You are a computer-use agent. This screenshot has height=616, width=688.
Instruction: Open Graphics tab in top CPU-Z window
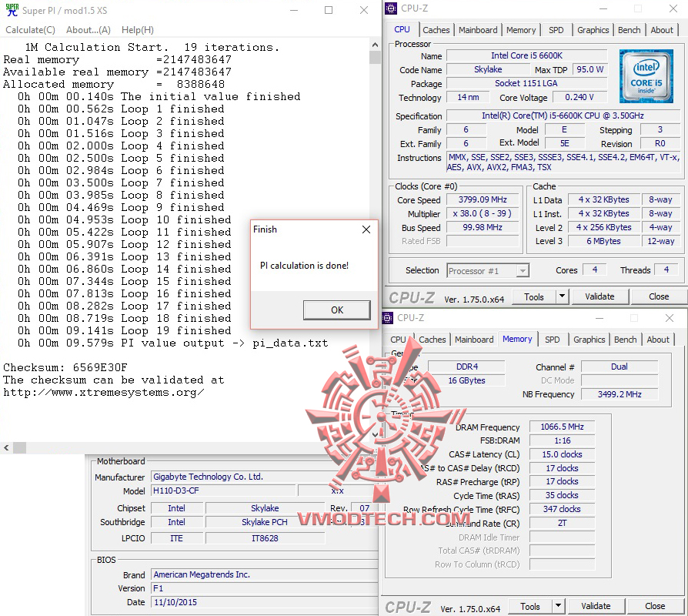tap(593, 30)
